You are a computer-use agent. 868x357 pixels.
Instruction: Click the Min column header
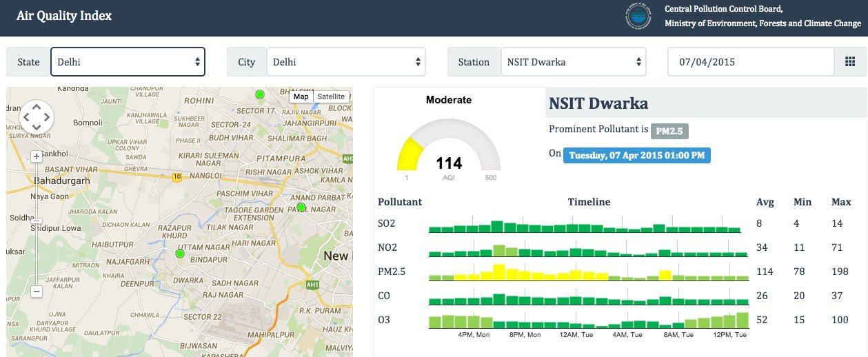(x=802, y=202)
